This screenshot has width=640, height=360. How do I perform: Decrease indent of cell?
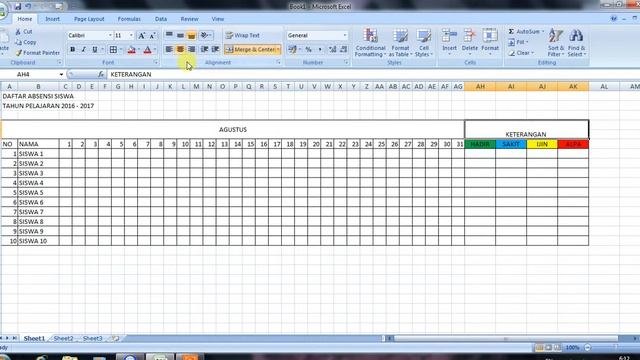204,49
